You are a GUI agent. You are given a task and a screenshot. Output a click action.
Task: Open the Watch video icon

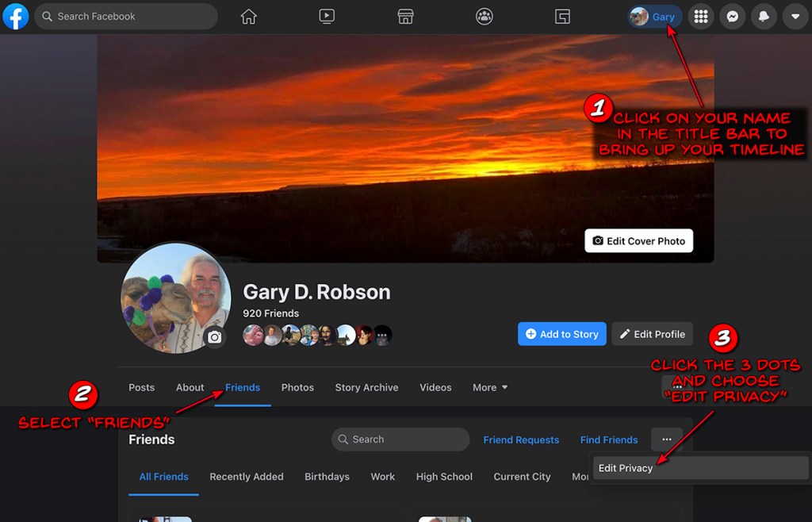tap(327, 17)
